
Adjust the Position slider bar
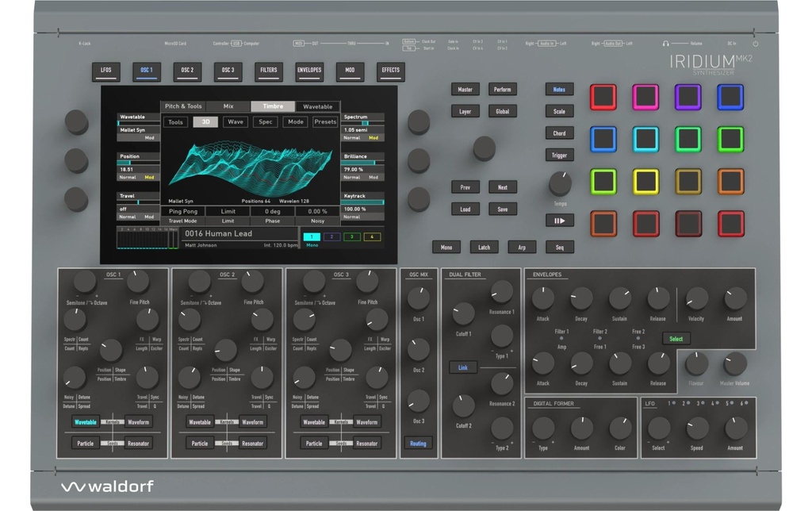[x=139, y=163]
